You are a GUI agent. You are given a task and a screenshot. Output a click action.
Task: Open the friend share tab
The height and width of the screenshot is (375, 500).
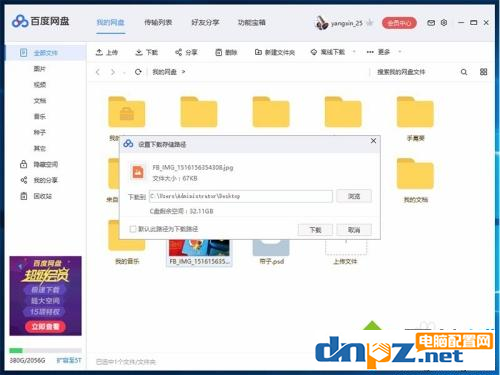click(x=205, y=23)
